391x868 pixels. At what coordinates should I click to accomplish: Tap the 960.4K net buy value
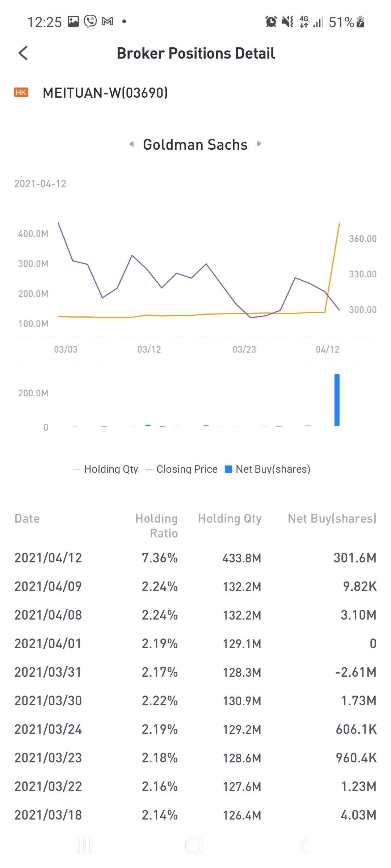[356, 758]
